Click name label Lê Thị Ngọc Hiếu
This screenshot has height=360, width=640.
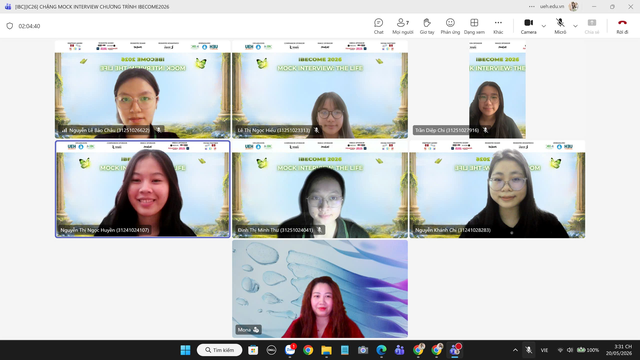point(273,130)
